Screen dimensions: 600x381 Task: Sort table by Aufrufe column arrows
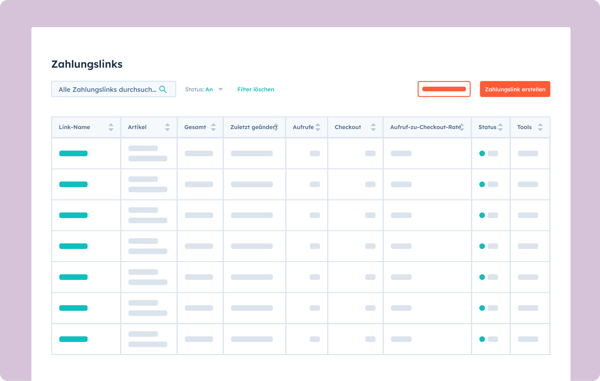point(318,127)
